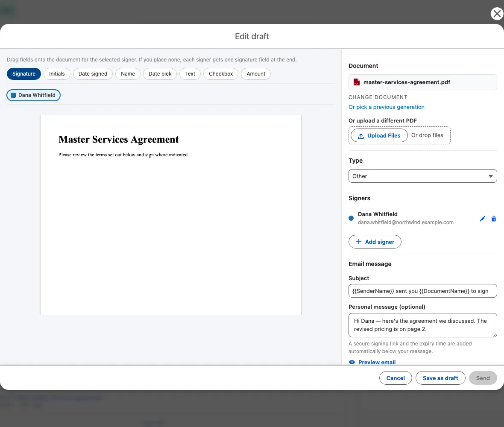504x427 pixels.
Task: Open Or pick a previous generation link
Action: pyautogui.click(x=387, y=107)
